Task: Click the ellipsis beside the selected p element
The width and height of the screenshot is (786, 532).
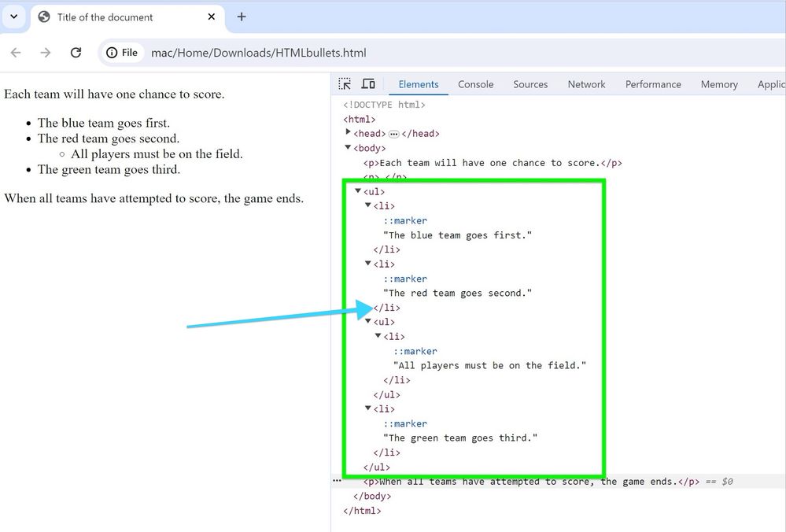Action: click(337, 481)
